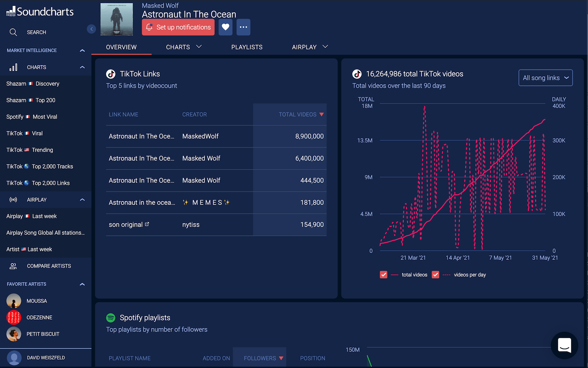
Task: Switch to the Airplay tab
Action: click(304, 47)
